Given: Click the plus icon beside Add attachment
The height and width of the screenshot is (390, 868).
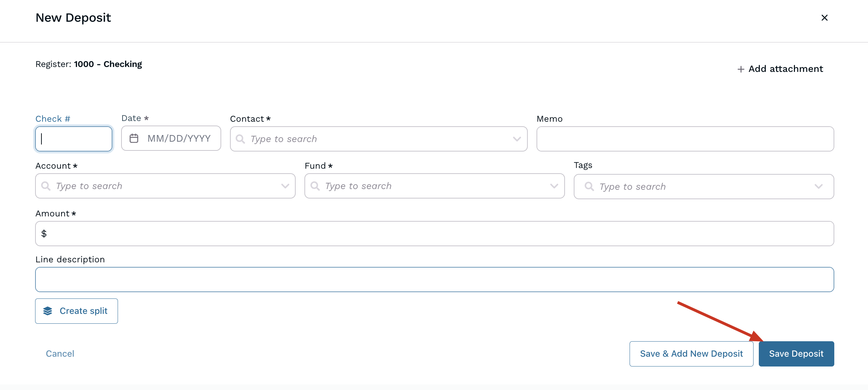Looking at the screenshot, I should coord(741,69).
